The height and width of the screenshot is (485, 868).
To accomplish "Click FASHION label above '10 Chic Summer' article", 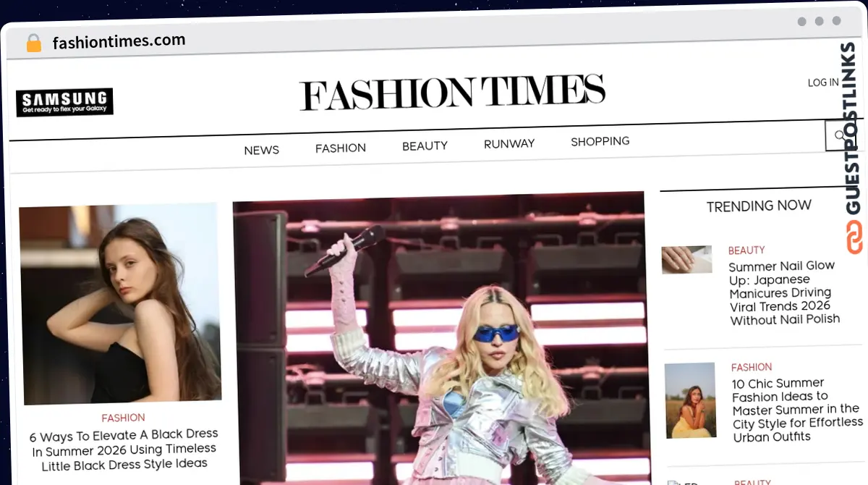I will [752, 367].
